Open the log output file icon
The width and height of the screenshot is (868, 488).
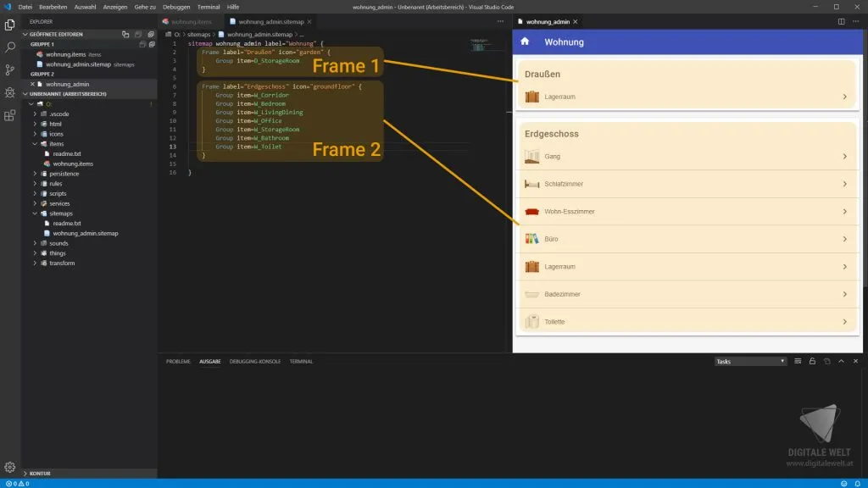coord(827,361)
